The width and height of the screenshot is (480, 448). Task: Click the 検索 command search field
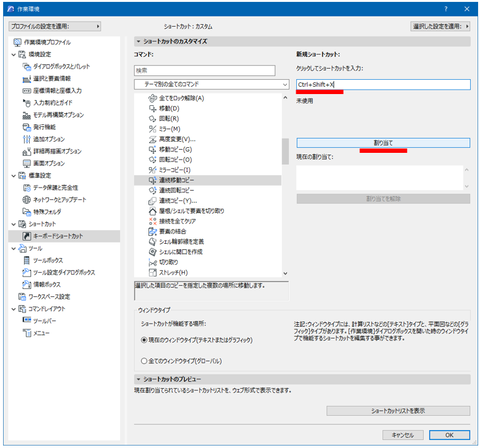pyautogui.click(x=205, y=71)
